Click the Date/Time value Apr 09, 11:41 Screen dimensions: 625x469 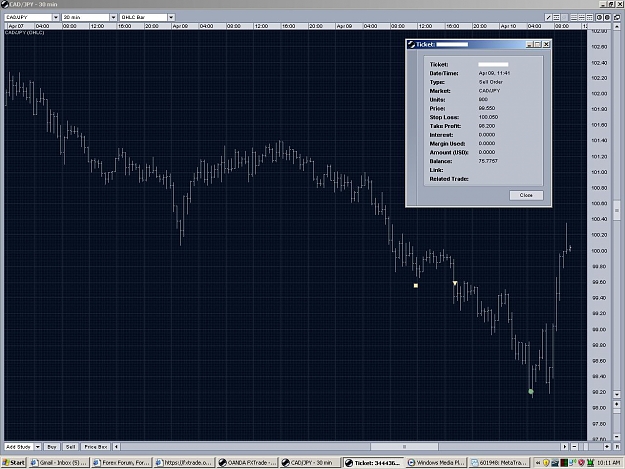pyautogui.click(x=494, y=73)
